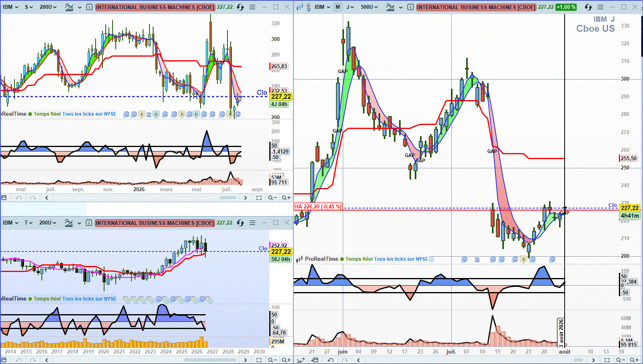The width and height of the screenshot is (643, 364).
Task: Zoom out on the weekly S chart
Action: point(272,198)
